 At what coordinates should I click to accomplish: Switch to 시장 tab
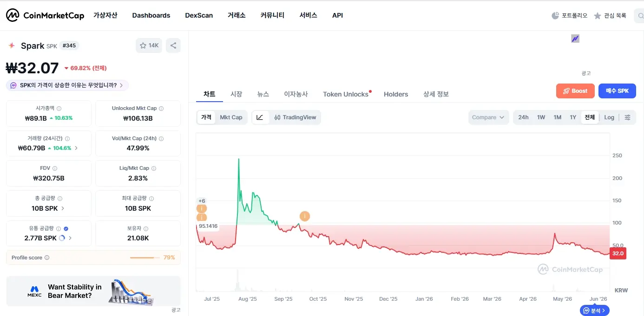pyautogui.click(x=236, y=94)
